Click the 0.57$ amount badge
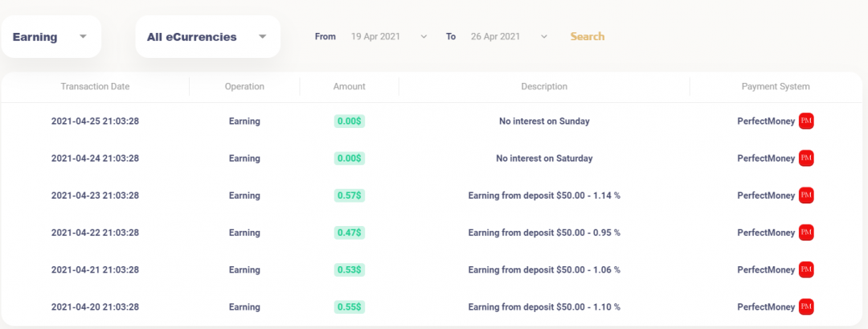Viewport: 868px width, 329px height. 349,195
